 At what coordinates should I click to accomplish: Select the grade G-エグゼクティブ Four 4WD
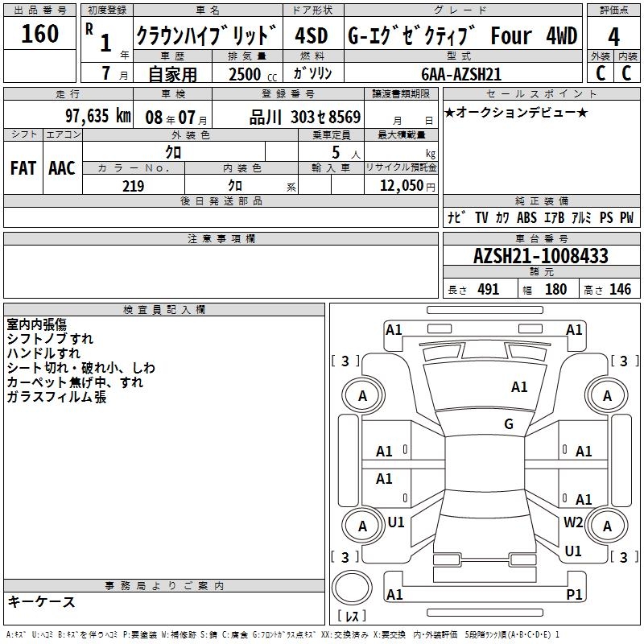point(462,36)
